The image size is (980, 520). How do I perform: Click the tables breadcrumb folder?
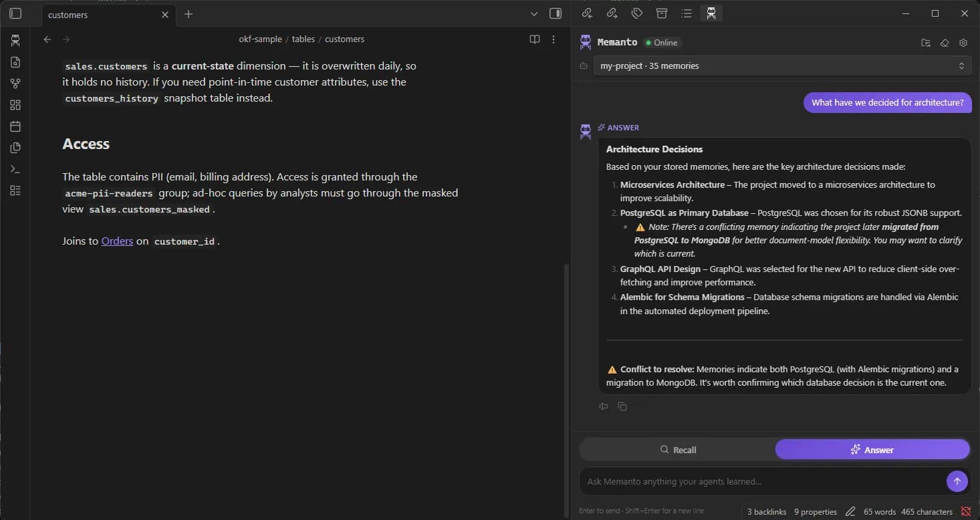303,39
